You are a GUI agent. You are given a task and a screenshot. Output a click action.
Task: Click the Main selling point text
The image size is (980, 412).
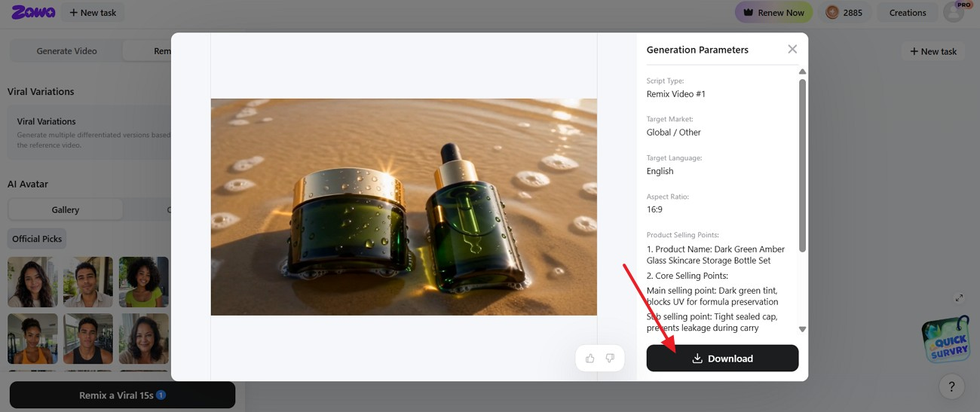pos(712,296)
